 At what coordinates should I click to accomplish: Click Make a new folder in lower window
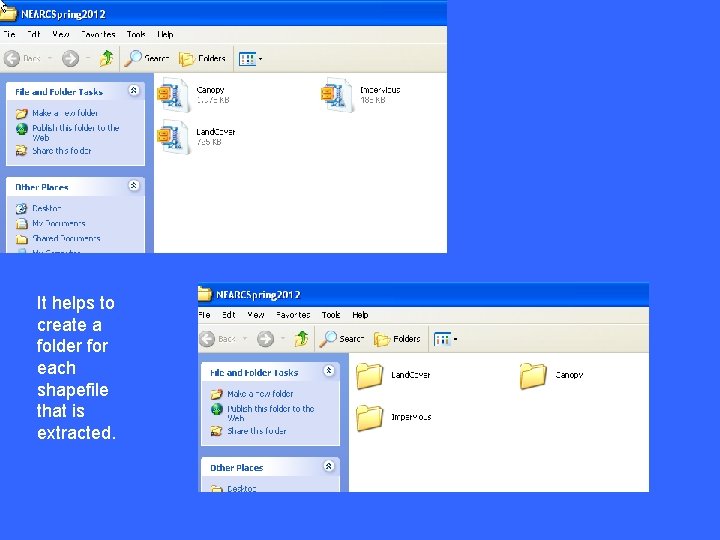260,394
